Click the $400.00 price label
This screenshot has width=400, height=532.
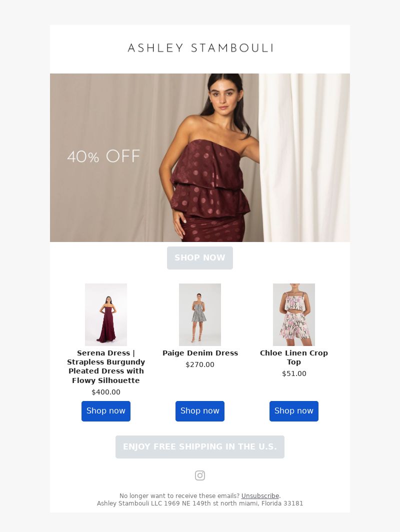pyautogui.click(x=106, y=392)
